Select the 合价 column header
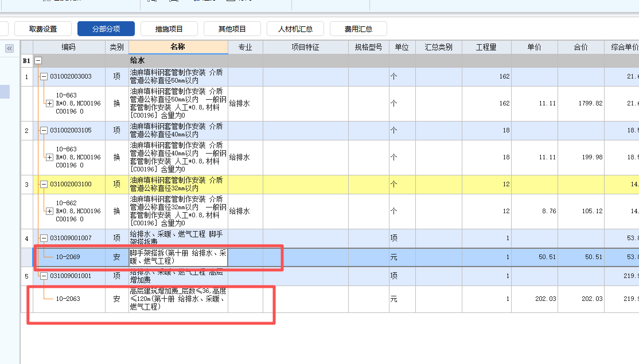Image resolution: width=639 pixels, height=364 pixels. 581,47
